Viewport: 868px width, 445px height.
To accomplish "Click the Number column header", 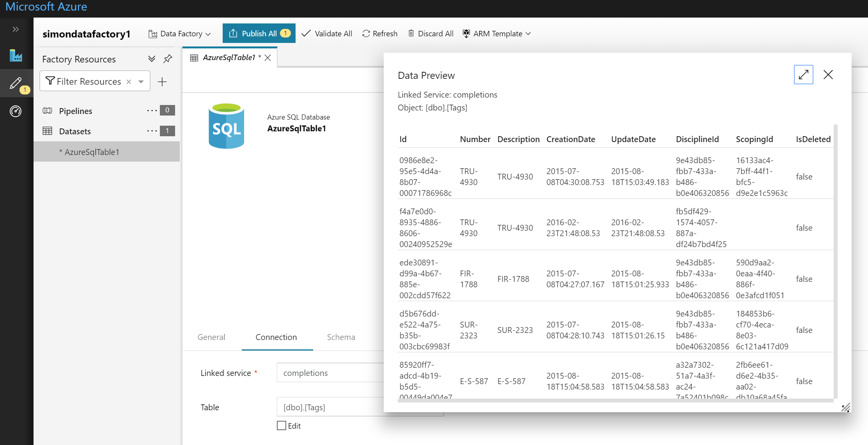I will click(475, 139).
